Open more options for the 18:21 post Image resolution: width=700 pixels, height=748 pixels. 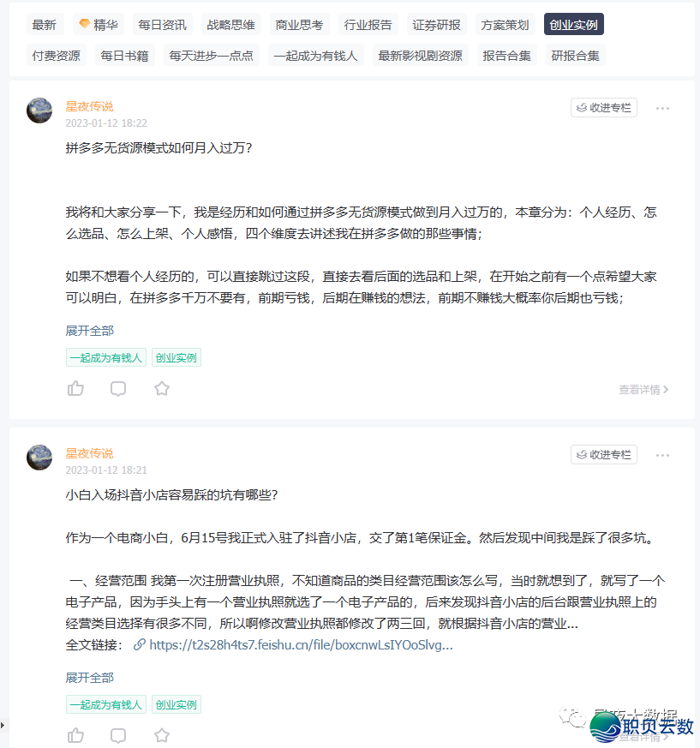(662, 455)
